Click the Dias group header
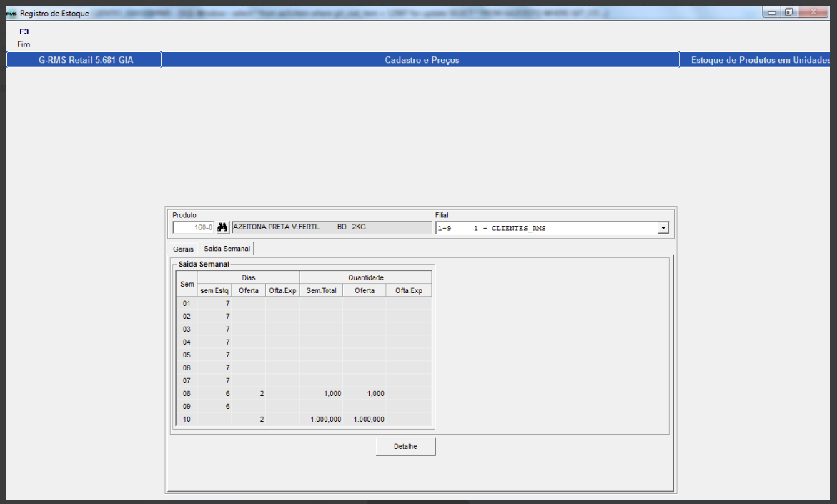 click(248, 277)
